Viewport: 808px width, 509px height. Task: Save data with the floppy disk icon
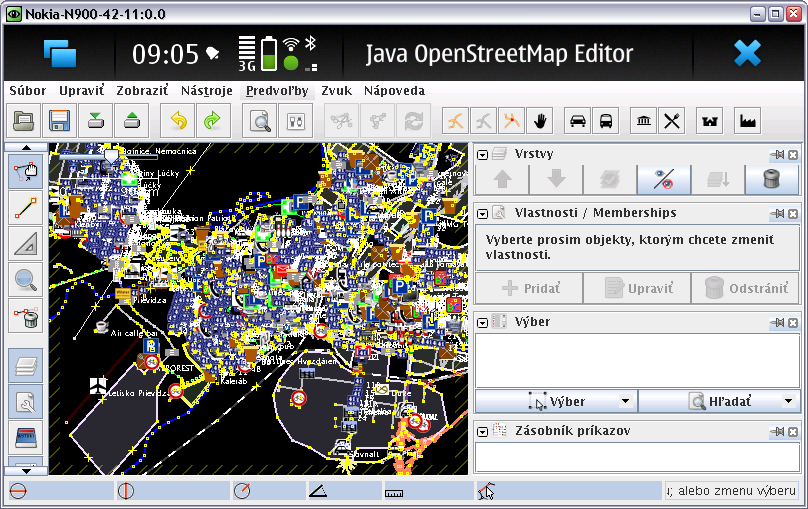click(x=60, y=121)
